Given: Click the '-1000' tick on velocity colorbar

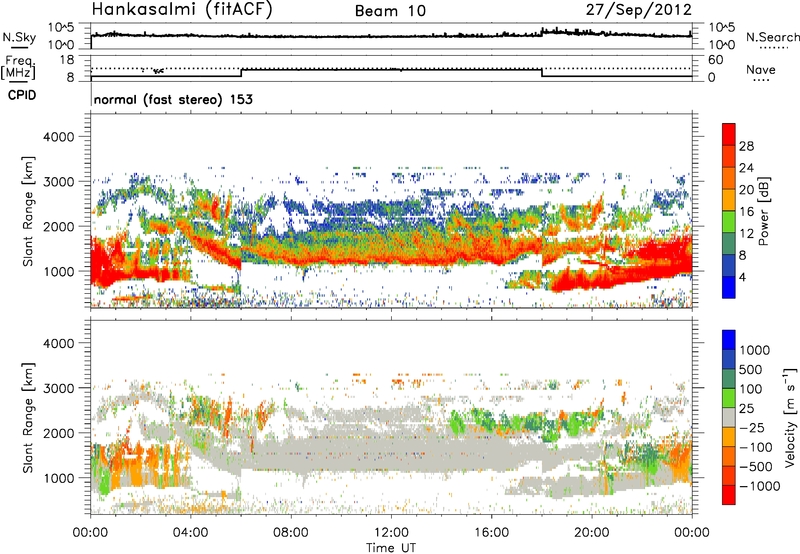Looking at the screenshot, I should coord(760,486).
